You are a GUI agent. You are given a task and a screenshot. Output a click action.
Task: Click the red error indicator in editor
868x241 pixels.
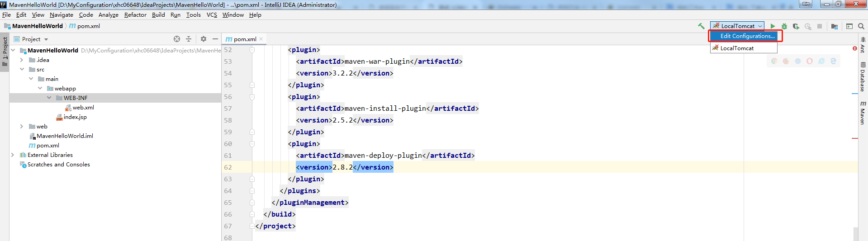tap(854, 48)
